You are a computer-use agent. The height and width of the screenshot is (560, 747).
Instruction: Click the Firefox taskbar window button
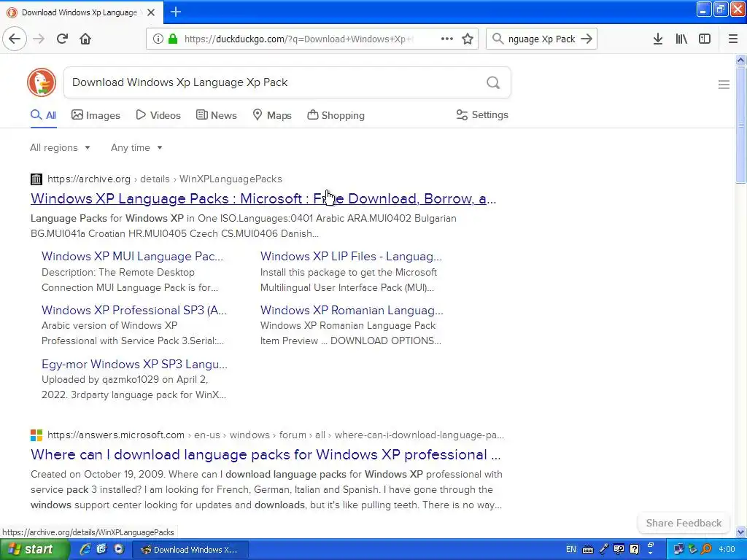[189, 550]
